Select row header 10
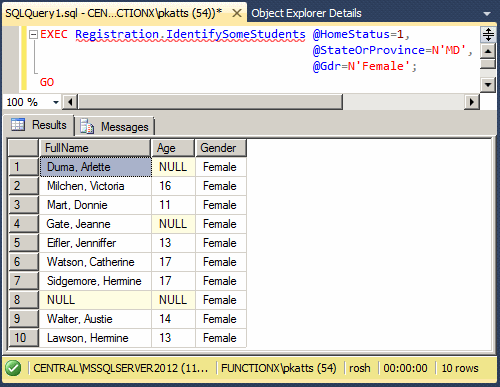Screen dimensions: 500x387 pos(23,338)
